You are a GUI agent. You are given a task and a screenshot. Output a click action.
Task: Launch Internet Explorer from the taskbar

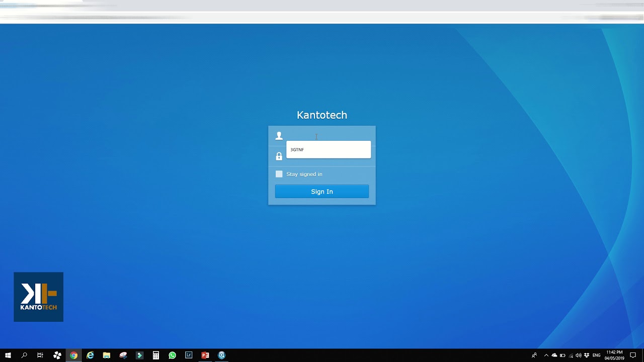click(91, 355)
